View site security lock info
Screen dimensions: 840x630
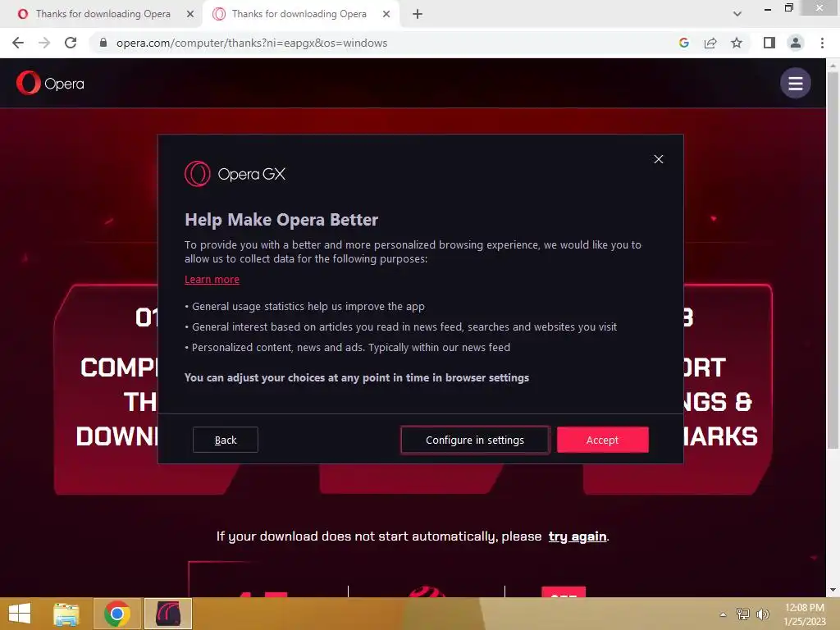coord(103,43)
